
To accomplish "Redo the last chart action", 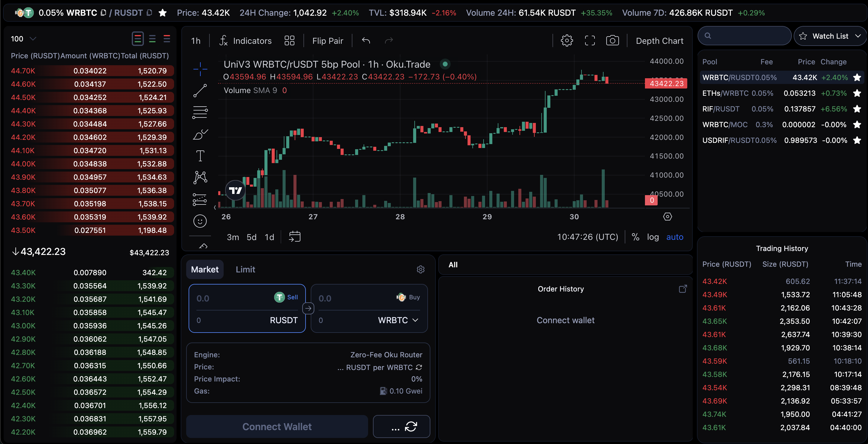I will tap(389, 41).
